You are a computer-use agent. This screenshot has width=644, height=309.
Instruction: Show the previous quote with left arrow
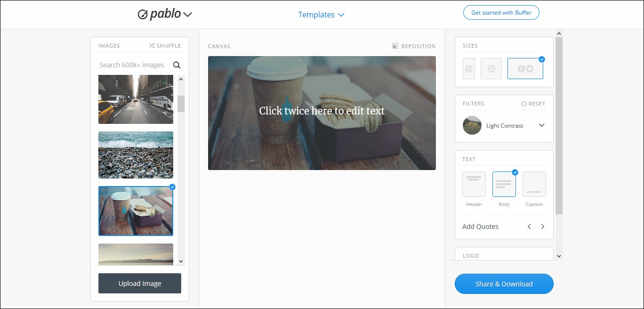pyautogui.click(x=529, y=227)
